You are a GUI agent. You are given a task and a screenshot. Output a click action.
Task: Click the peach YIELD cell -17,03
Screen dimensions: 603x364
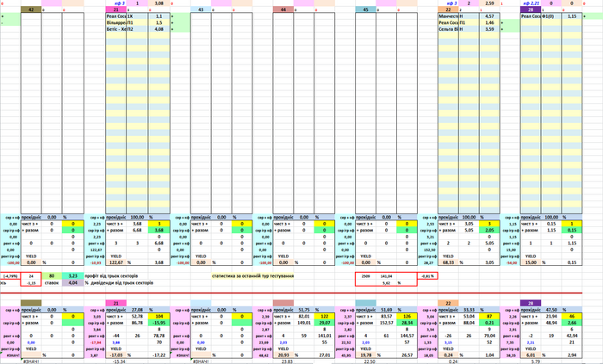tap(116, 355)
